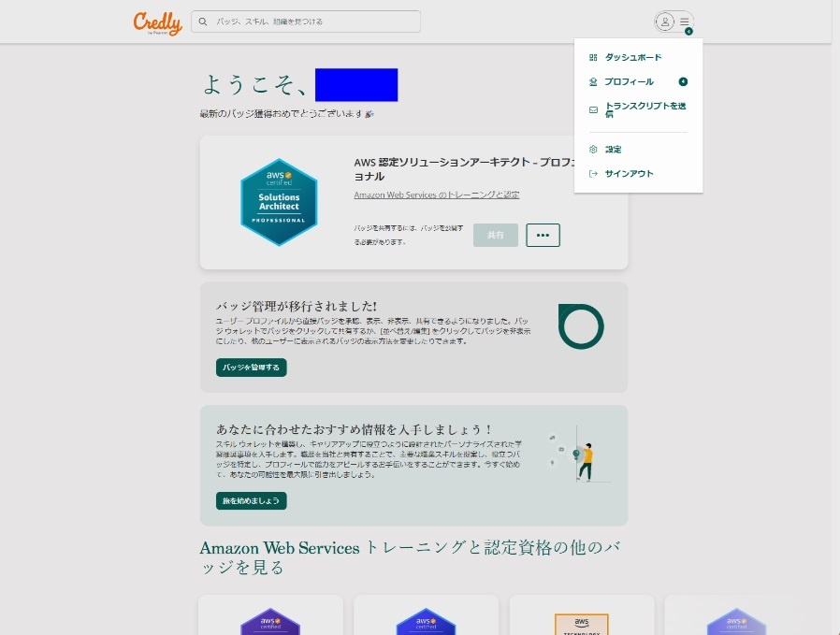Click the Credly logo
This screenshot has height=635, width=840.
click(157, 23)
